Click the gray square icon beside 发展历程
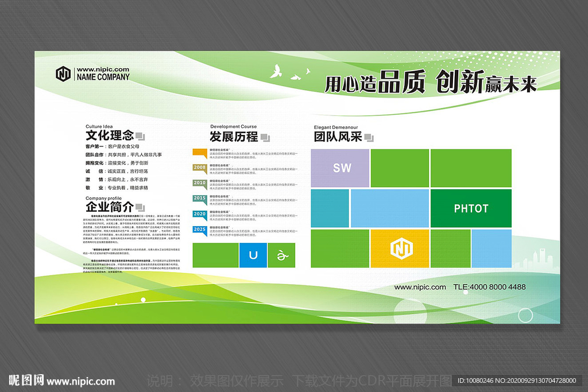This screenshot has width=588, height=392. [265, 137]
